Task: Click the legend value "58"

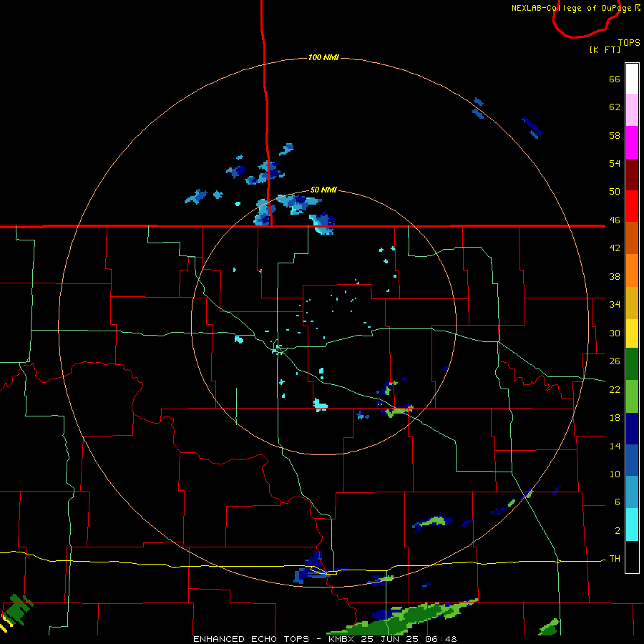Action: pyautogui.click(x=615, y=135)
